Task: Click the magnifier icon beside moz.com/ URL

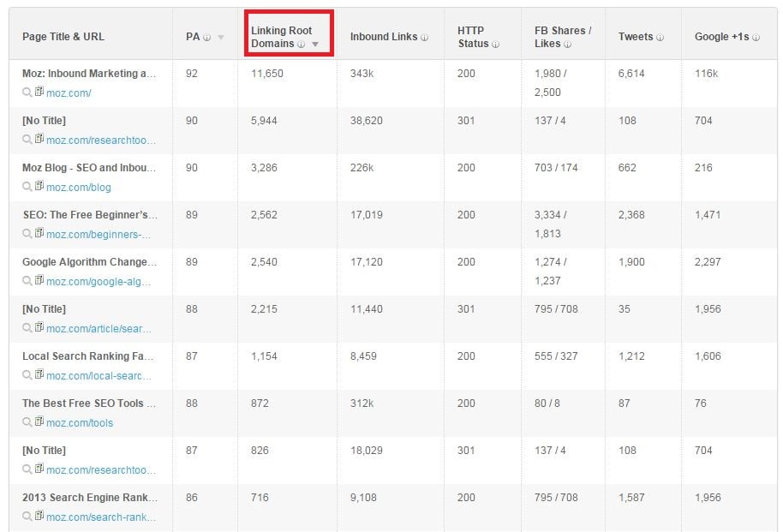Action: (x=27, y=93)
